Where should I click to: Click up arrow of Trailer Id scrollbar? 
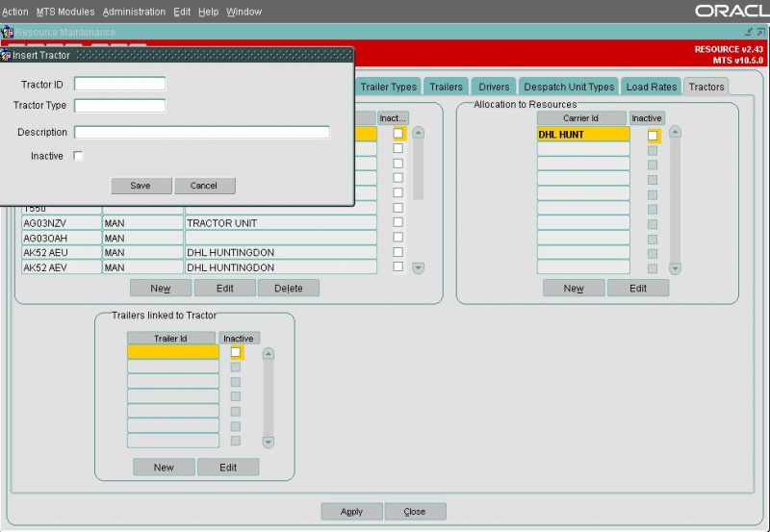(x=269, y=353)
